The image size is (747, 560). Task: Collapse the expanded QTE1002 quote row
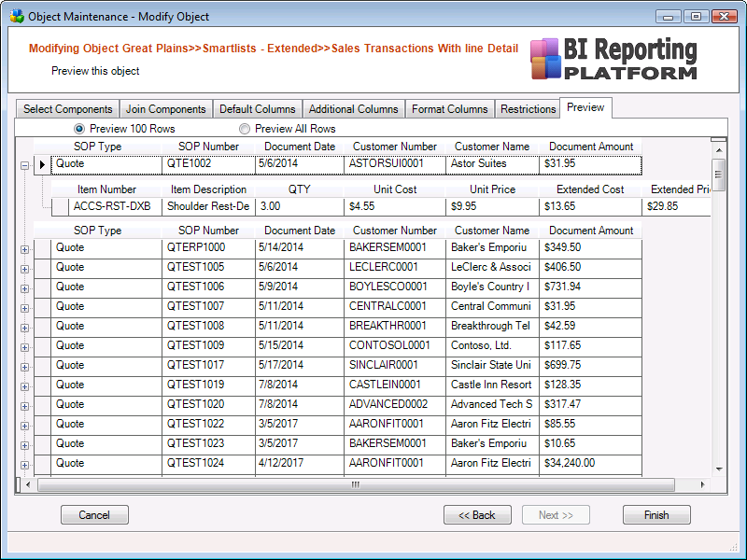24,165
